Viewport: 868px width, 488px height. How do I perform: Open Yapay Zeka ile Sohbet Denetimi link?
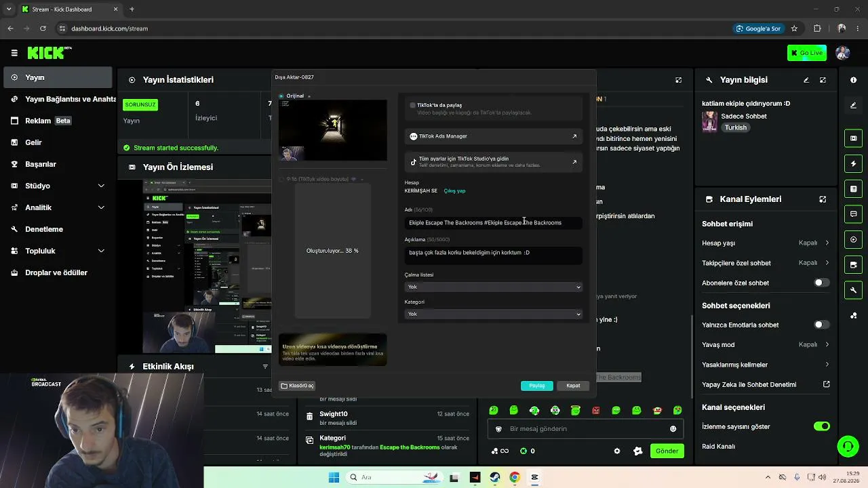point(766,384)
